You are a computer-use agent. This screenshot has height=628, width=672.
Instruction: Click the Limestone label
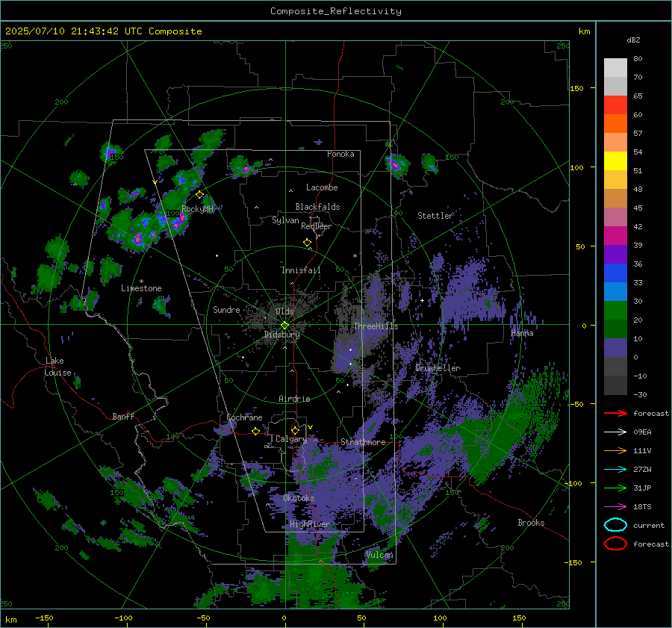pos(141,288)
